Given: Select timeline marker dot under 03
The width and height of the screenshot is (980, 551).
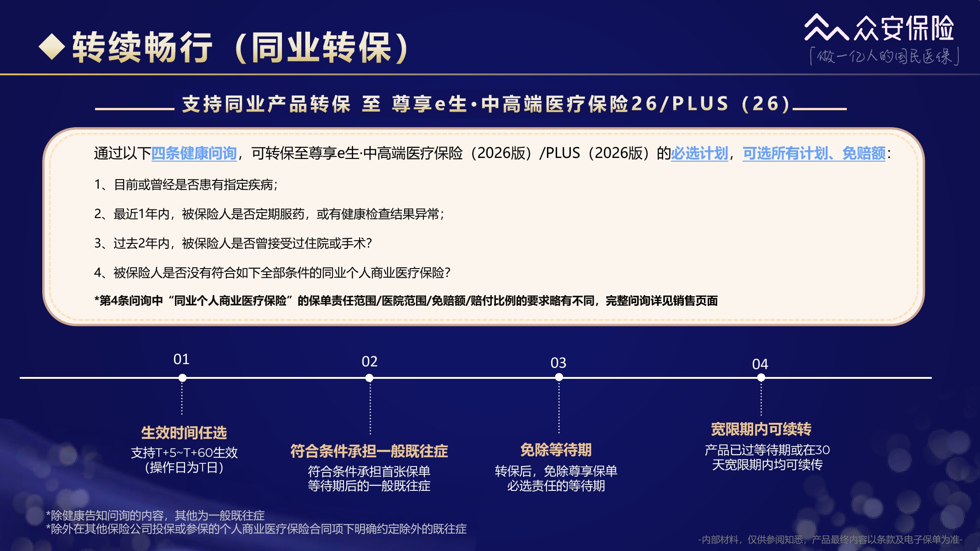Looking at the screenshot, I should (559, 377).
